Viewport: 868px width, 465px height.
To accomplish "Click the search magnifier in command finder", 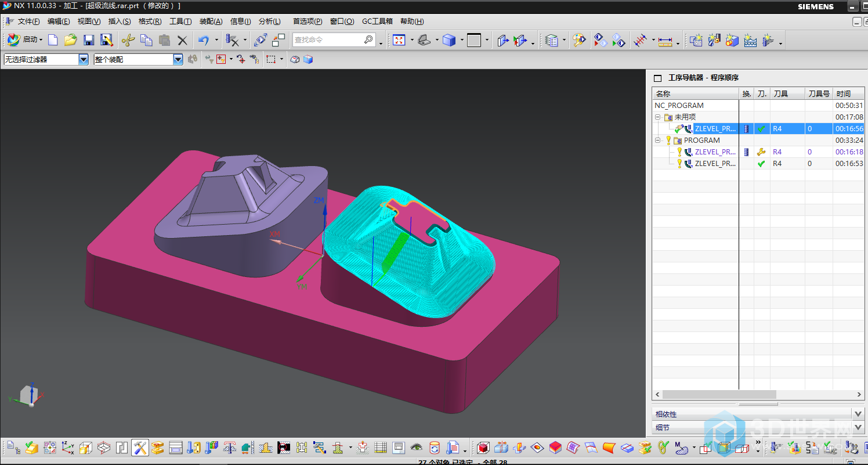I will (x=368, y=40).
